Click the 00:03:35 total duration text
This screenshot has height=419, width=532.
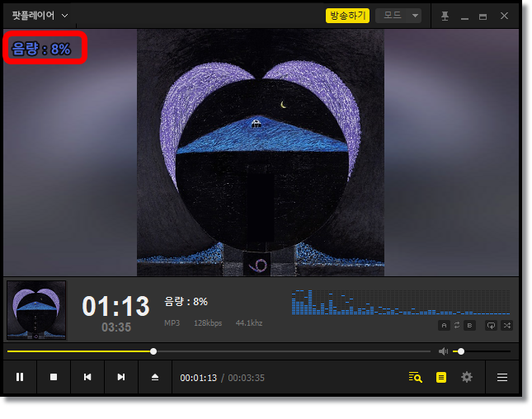click(246, 378)
